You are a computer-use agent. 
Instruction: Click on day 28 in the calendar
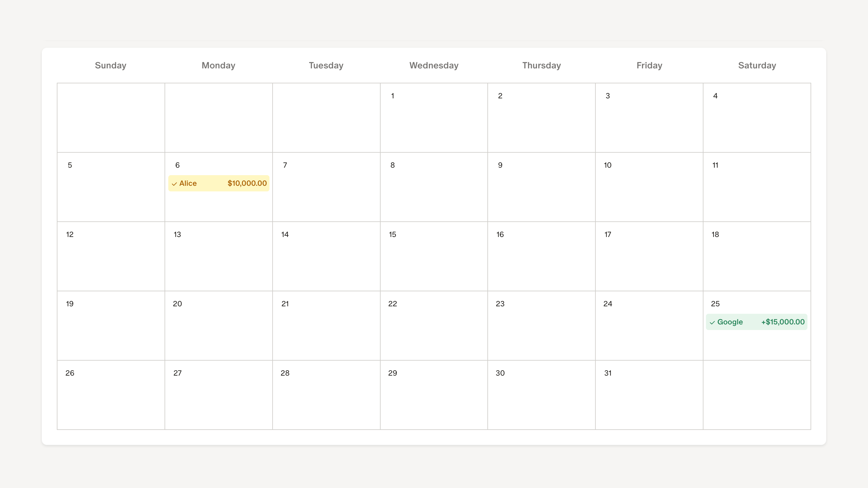(326, 395)
